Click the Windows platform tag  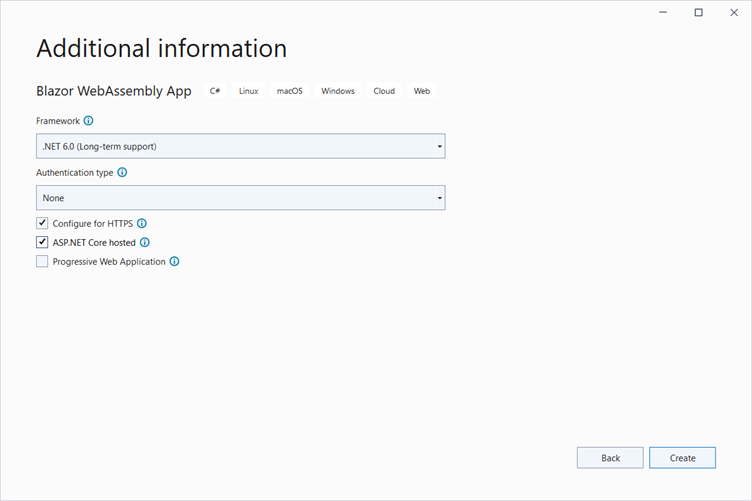pos(338,91)
